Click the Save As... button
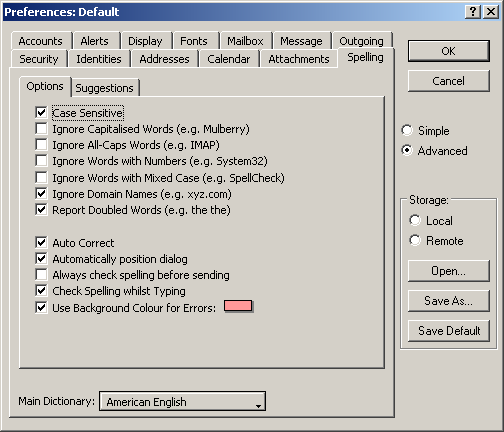504x432 pixels. (x=449, y=301)
